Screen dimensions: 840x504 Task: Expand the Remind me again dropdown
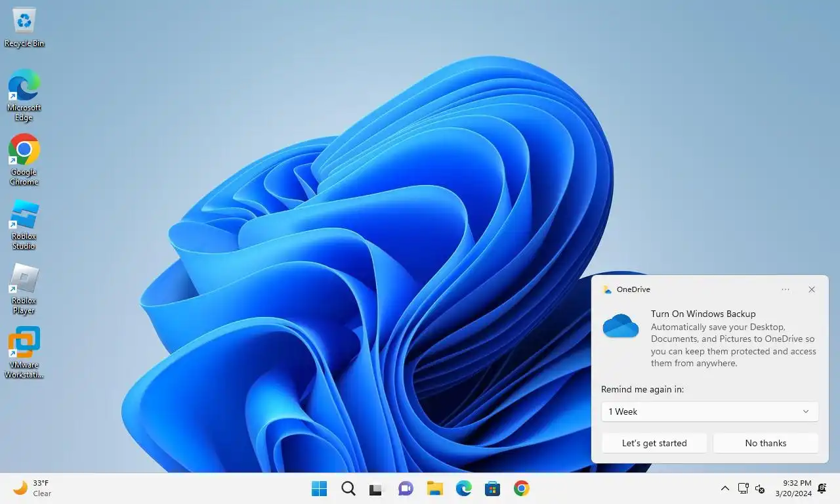[x=709, y=411]
